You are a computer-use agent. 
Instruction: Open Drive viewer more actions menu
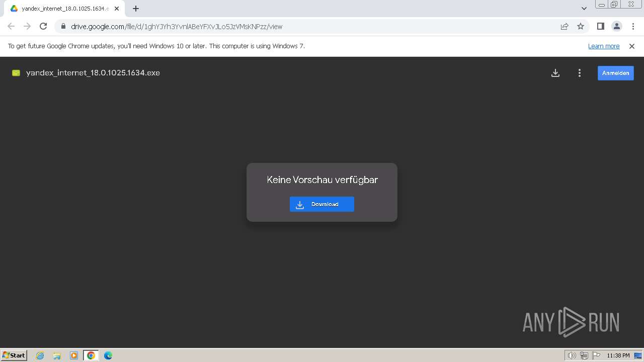click(580, 73)
